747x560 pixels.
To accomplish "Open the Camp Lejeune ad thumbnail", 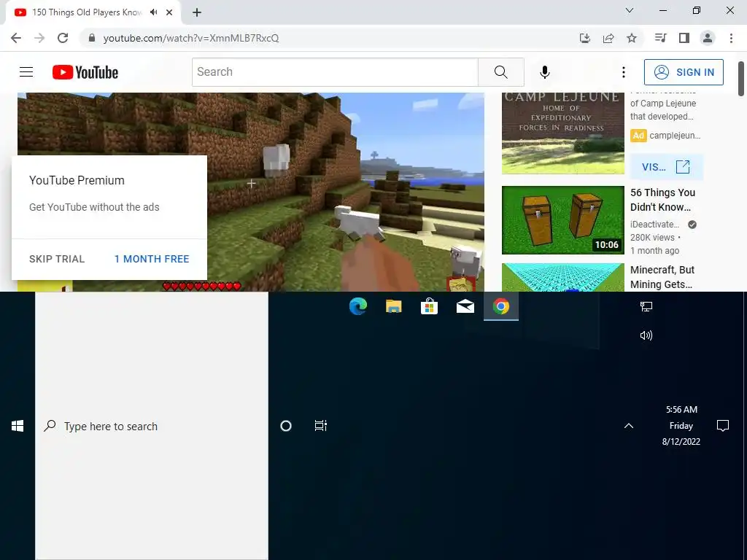I will [563, 134].
